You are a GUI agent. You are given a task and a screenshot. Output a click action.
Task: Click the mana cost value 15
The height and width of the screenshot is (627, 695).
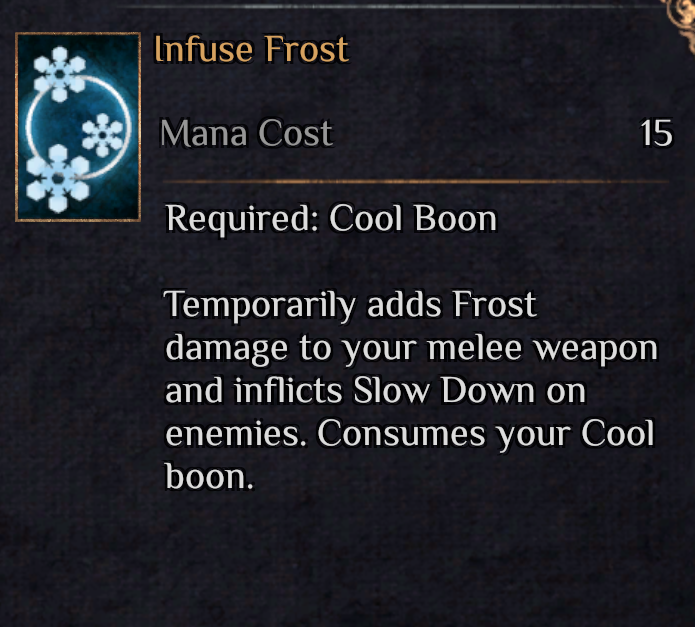656,133
